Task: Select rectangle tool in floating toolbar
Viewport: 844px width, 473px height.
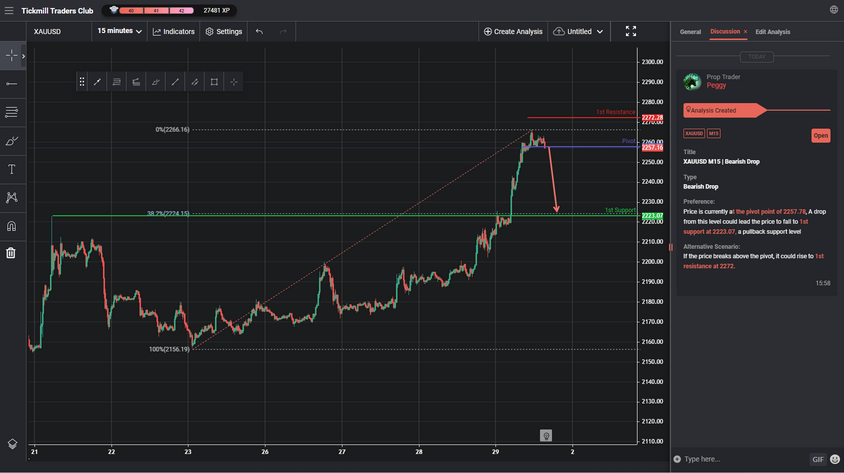Action: click(214, 82)
